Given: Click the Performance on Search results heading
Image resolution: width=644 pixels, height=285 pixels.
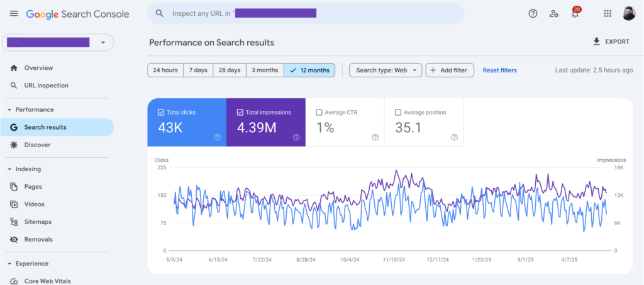Looking at the screenshot, I should click(x=211, y=43).
